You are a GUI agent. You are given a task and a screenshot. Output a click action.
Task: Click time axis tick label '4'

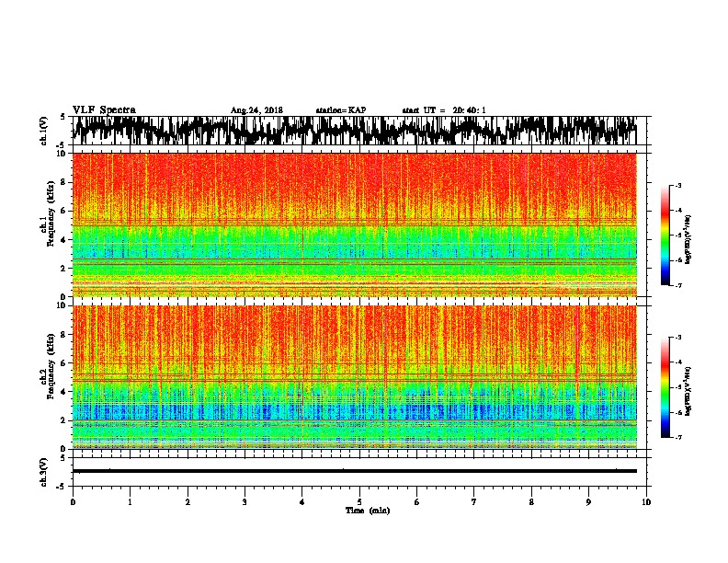(x=302, y=502)
